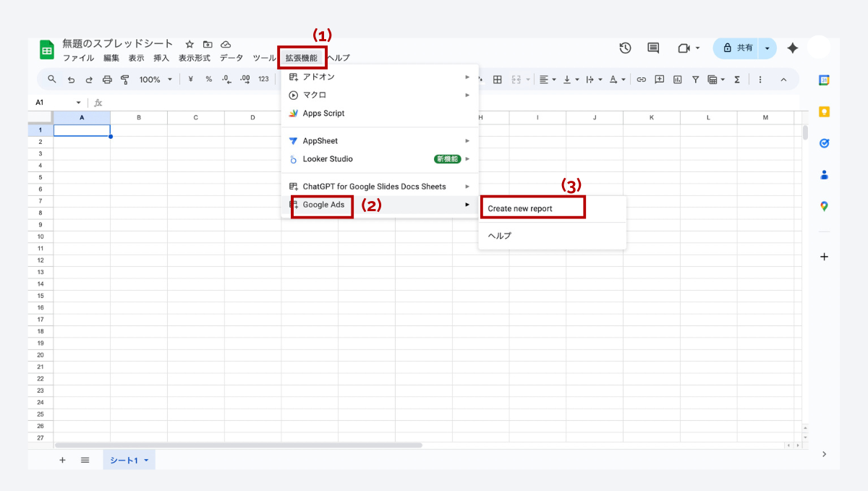
Task: Get add-ons plus in side panel
Action: click(x=824, y=257)
